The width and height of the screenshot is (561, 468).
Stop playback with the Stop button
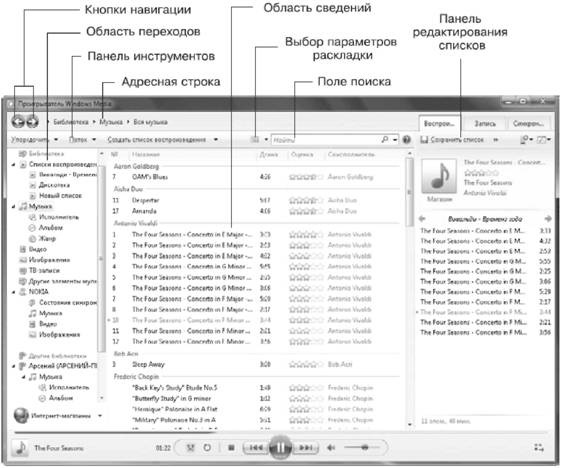[231, 448]
